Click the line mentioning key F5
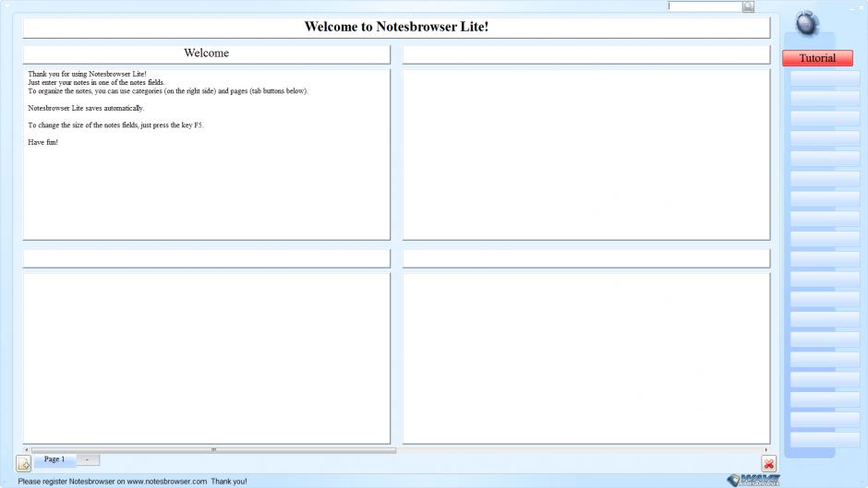868x488 pixels. point(115,125)
